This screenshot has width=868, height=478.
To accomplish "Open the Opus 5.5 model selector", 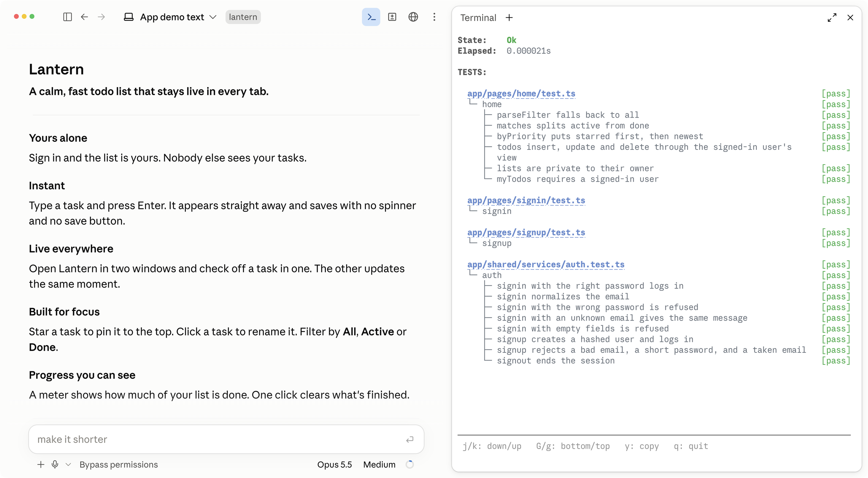I will point(335,465).
